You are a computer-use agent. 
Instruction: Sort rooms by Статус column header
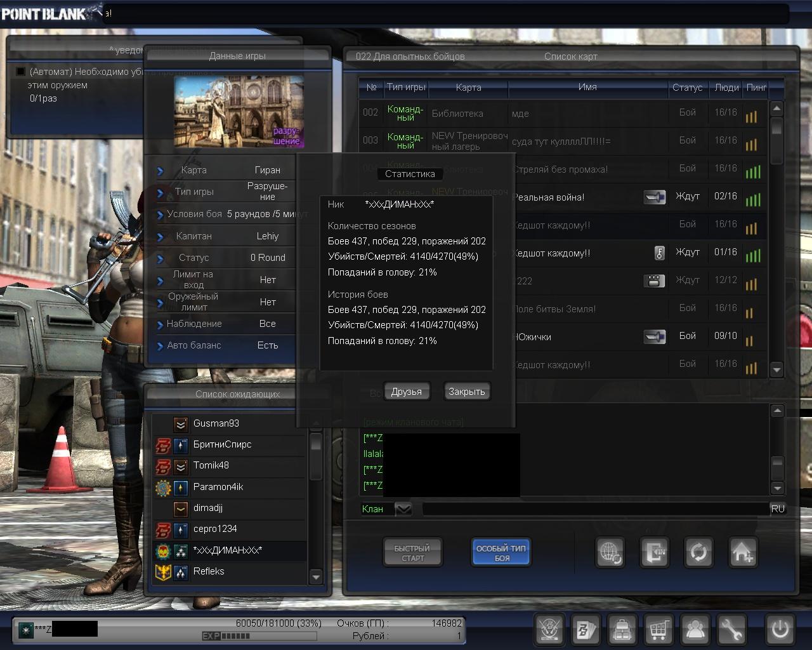[x=688, y=88]
